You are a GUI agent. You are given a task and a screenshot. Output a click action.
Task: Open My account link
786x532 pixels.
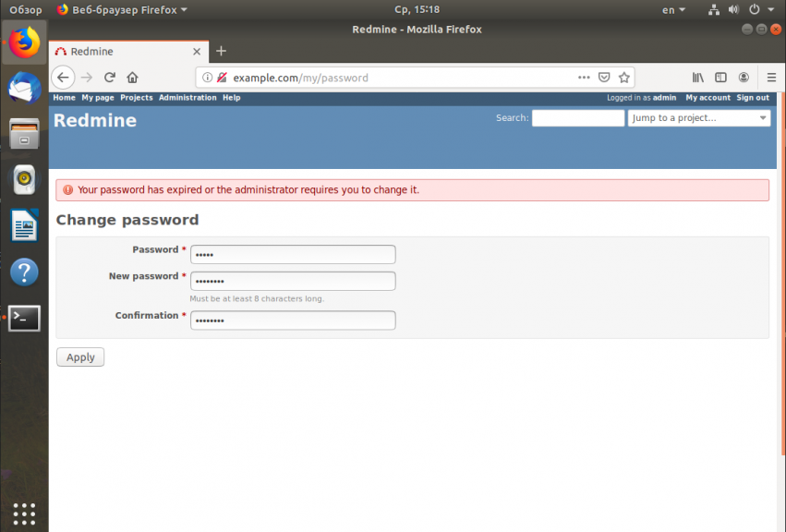point(707,98)
